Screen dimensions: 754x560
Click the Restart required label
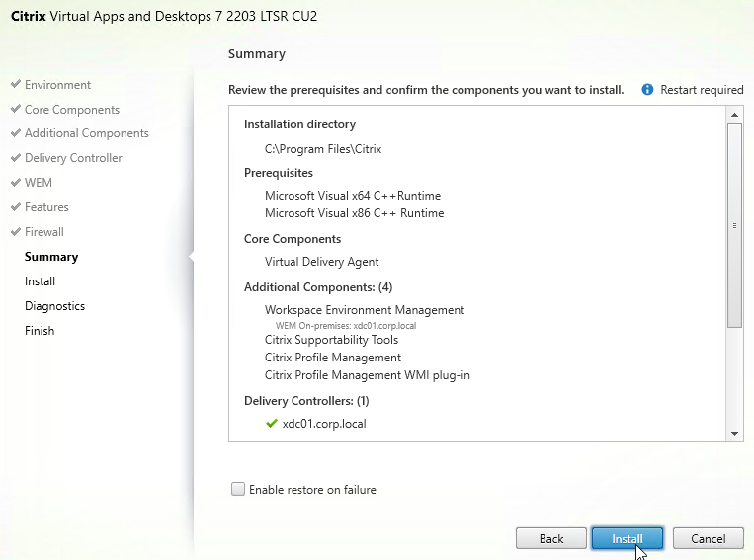(702, 90)
